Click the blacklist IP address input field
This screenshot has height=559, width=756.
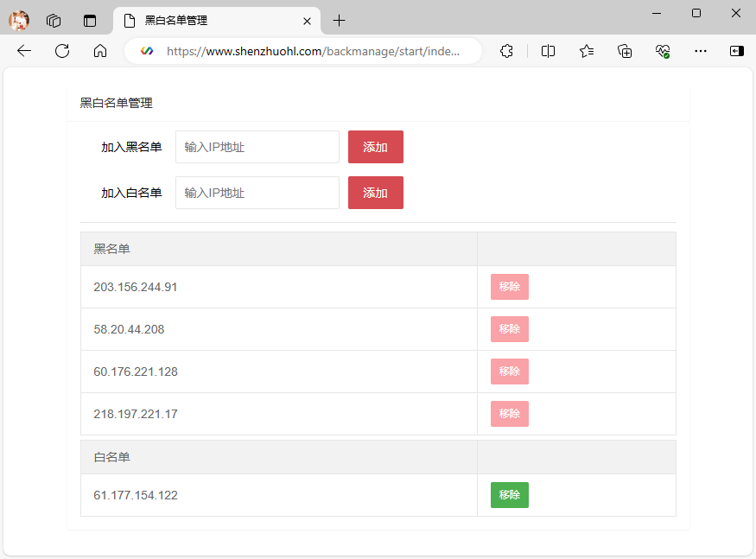point(257,147)
